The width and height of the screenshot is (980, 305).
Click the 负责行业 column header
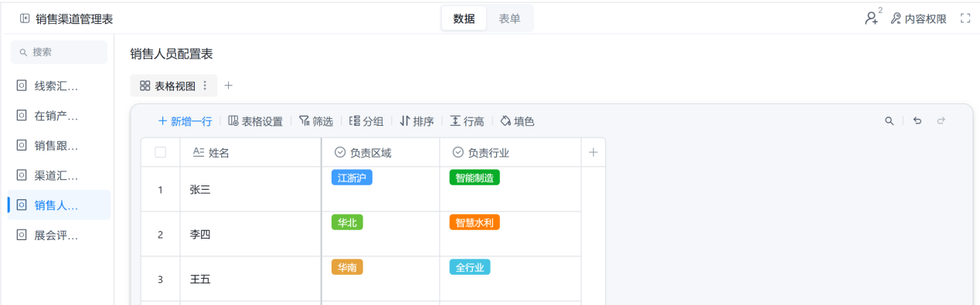pyautogui.click(x=510, y=153)
